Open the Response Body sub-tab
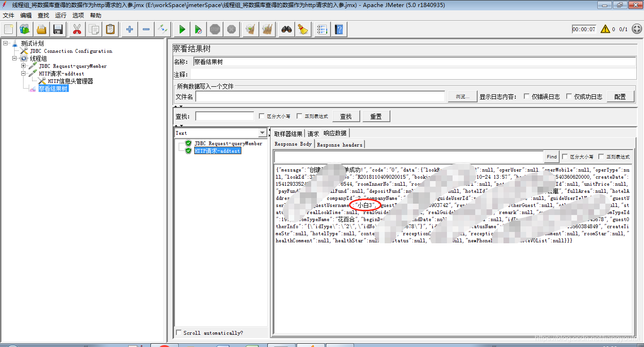The width and height of the screenshot is (644, 347). click(293, 144)
